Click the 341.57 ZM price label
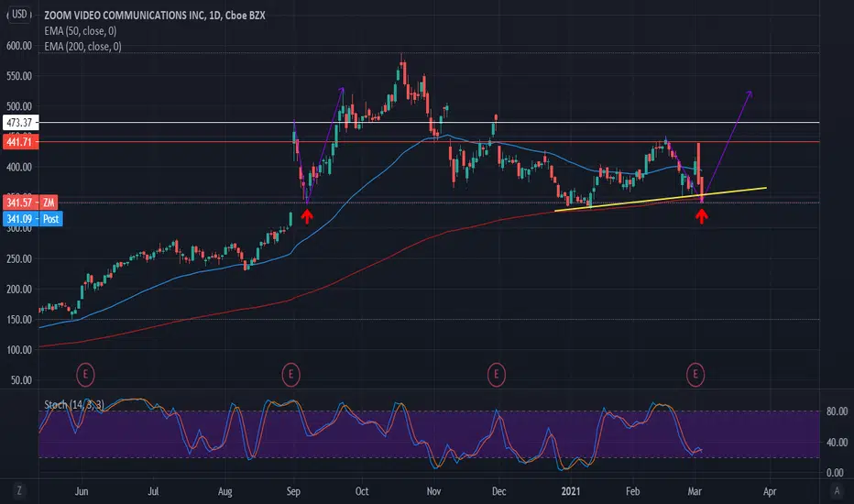This screenshot has width=854, height=504. pyautogui.click(x=30, y=203)
